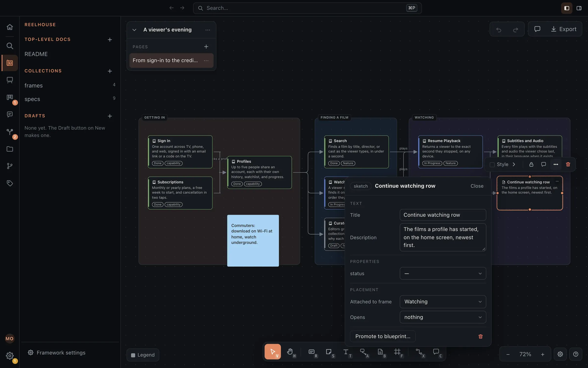The height and width of the screenshot is (368, 588).
Task: Open the specs collection
Action: tap(70, 99)
